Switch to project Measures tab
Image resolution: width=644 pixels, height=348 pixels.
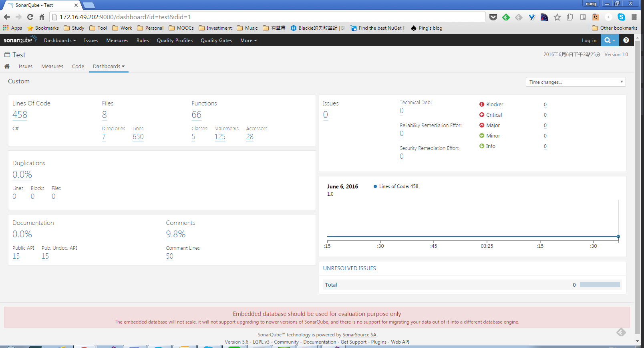(x=52, y=67)
